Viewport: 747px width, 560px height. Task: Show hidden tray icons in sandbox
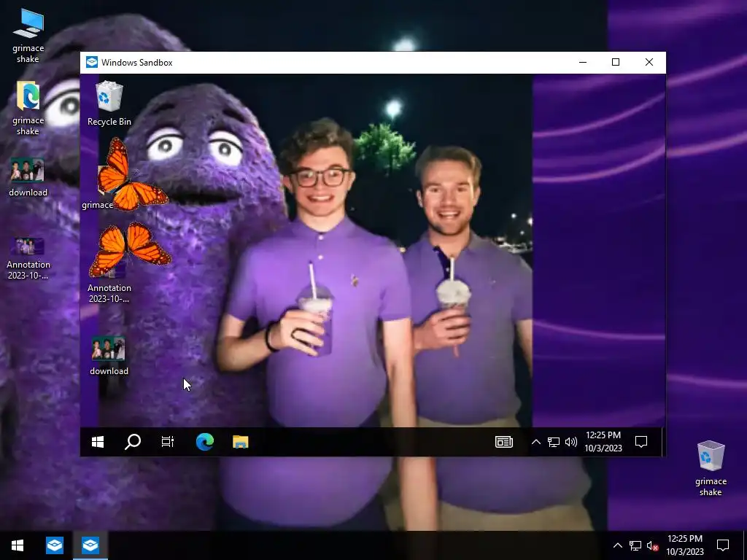[536, 442]
